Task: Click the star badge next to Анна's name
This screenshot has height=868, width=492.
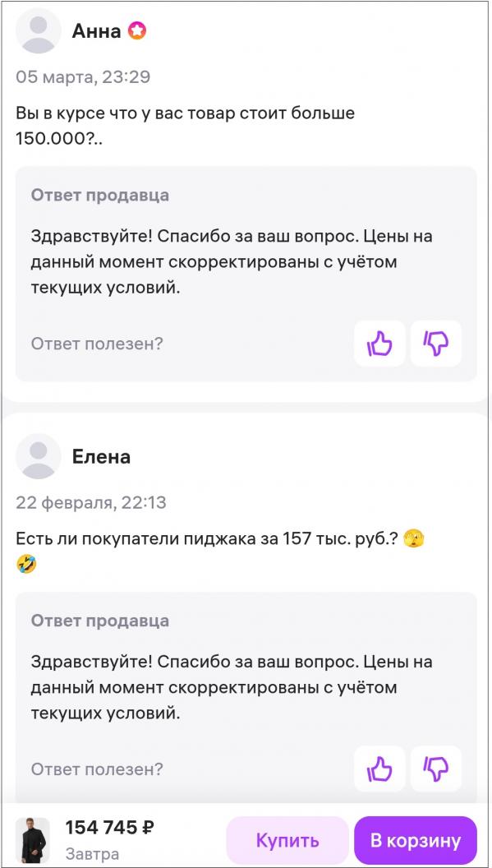Action: [x=136, y=28]
